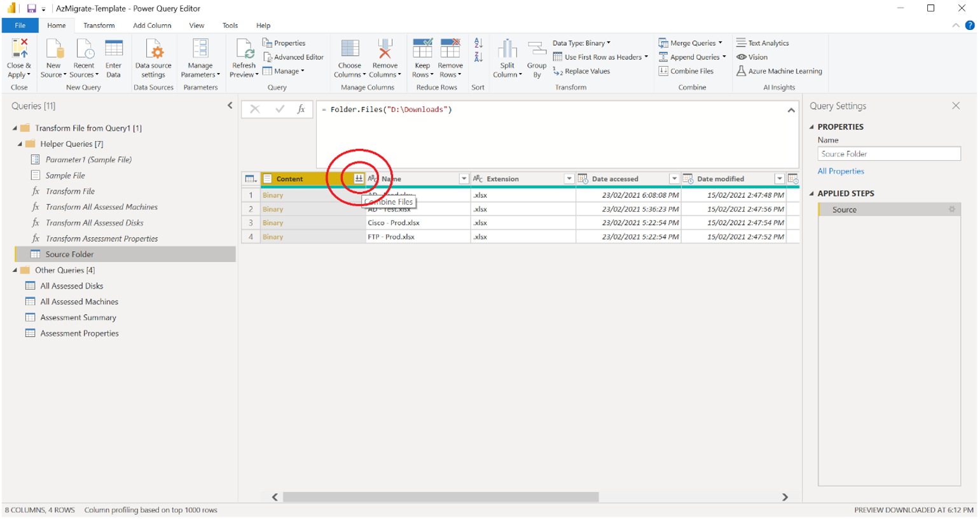This screenshot has width=980, height=520.
Task: Select the All Assessed Disks query
Action: coord(72,286)
